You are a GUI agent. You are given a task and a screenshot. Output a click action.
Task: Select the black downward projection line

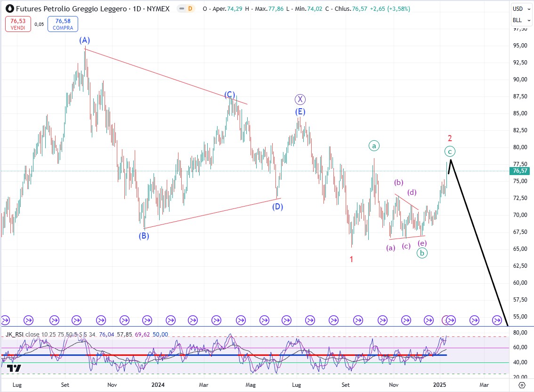[479, 243]
